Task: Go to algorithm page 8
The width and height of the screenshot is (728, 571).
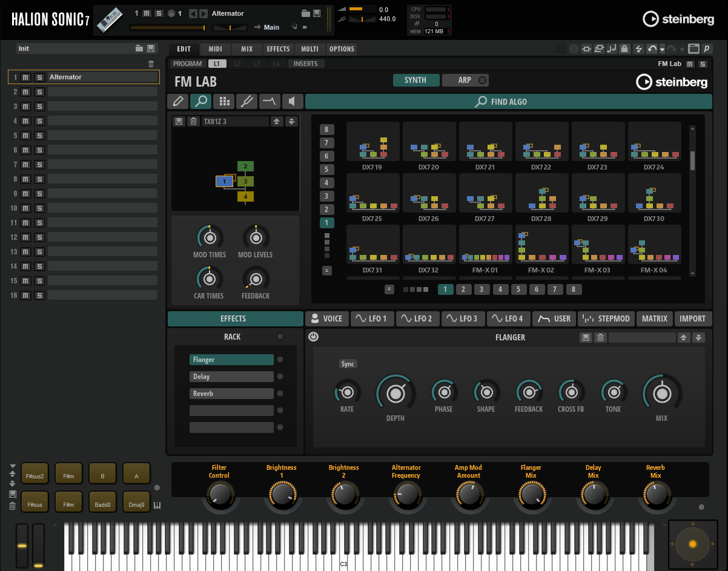Action: [574, 289]
